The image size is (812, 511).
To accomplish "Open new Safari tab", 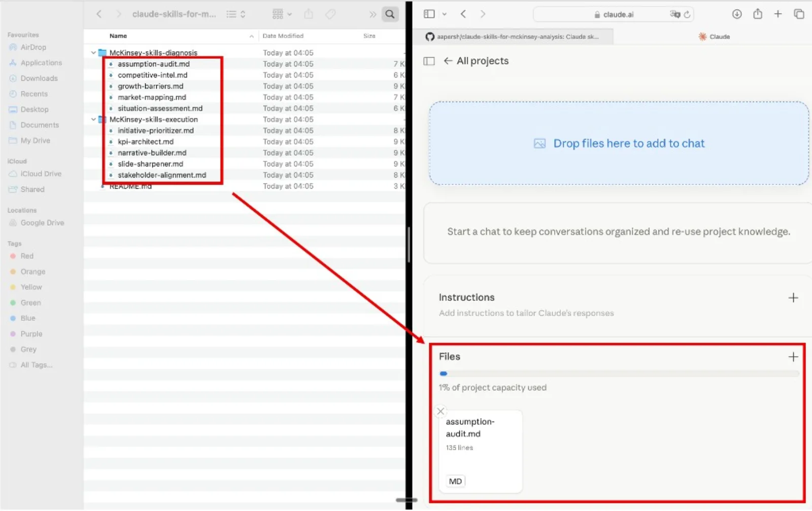I will click(778, 14).
